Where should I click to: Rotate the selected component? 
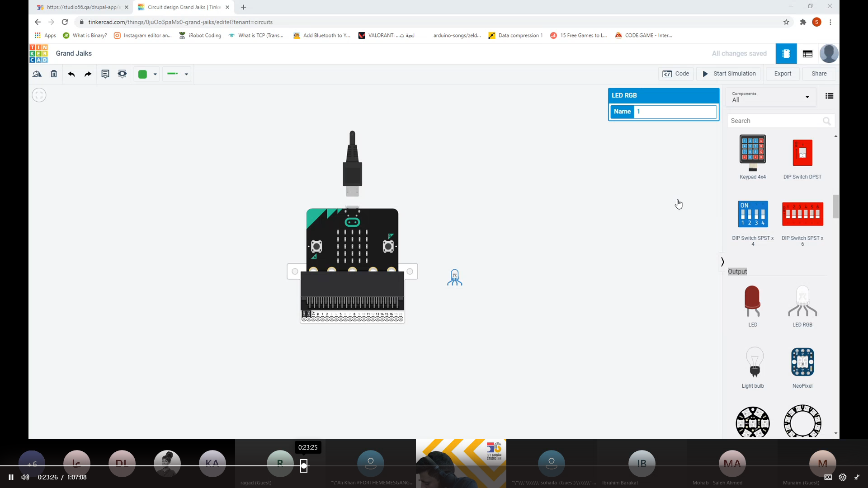click(37, 74)
